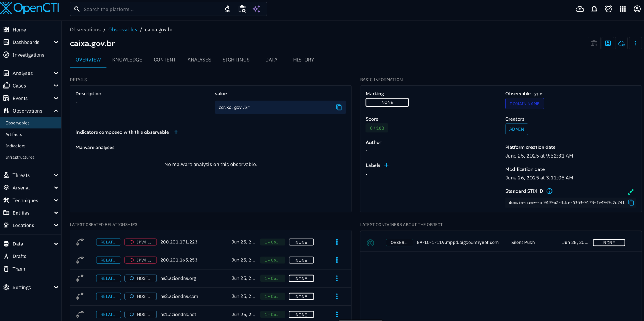Open the notifications bell
644x321 pixels.
point(594,9)
